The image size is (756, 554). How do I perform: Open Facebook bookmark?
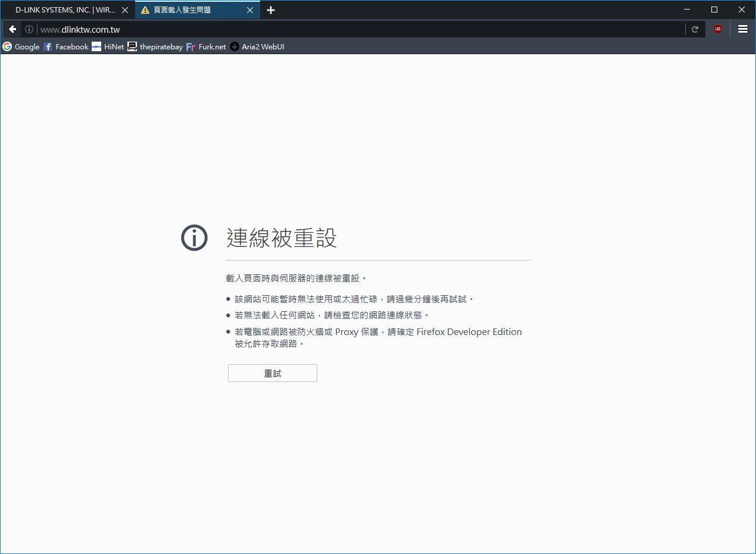pos(65,46)
